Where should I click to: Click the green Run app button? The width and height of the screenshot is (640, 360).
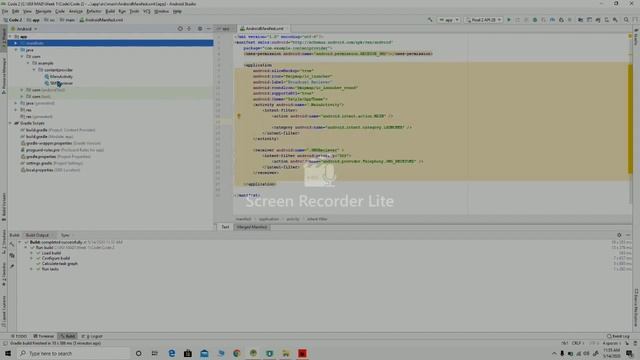pyautogui.click(x=509, y=20)
